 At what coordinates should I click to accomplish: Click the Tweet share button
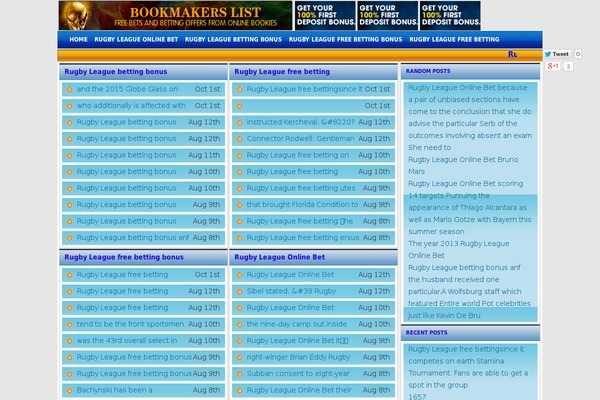[x=557, y=54]
